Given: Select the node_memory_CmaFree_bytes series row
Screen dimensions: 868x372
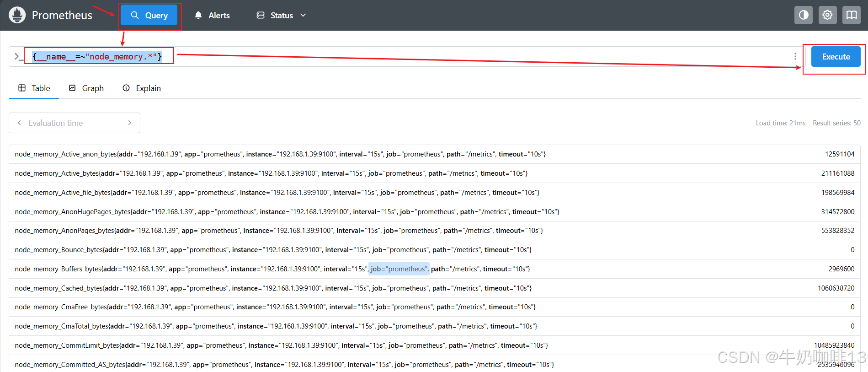Looking at the screenshot, I should point(434,307).
